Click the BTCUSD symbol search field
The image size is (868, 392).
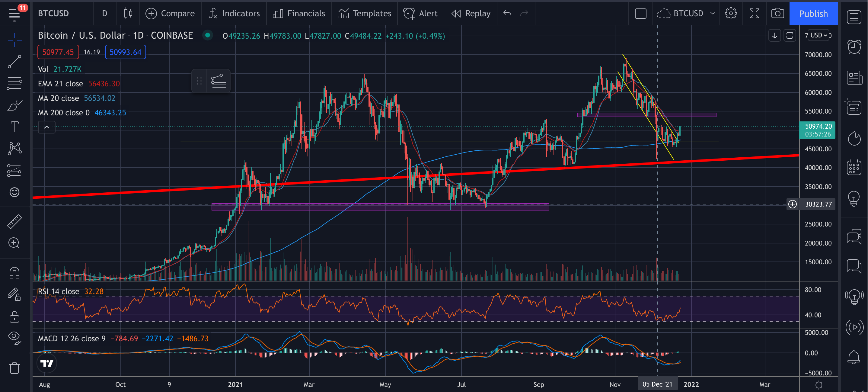(x=54, y=14)
